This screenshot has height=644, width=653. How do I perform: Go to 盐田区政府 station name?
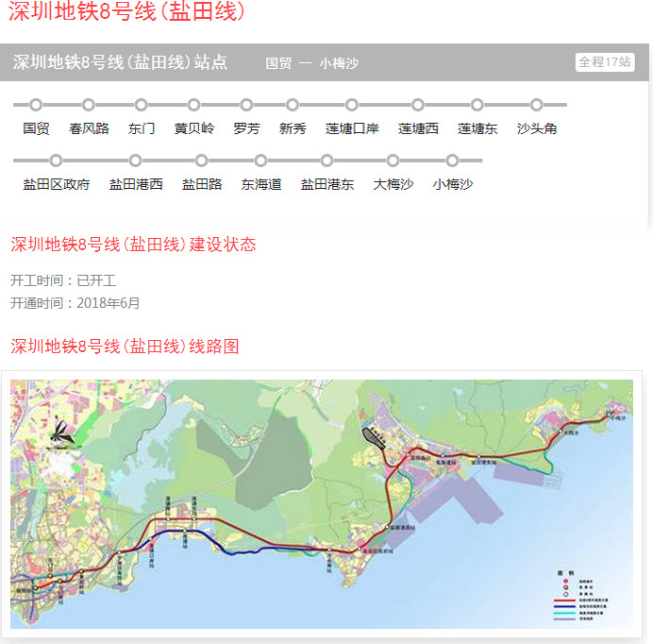[x=57, y=184]
